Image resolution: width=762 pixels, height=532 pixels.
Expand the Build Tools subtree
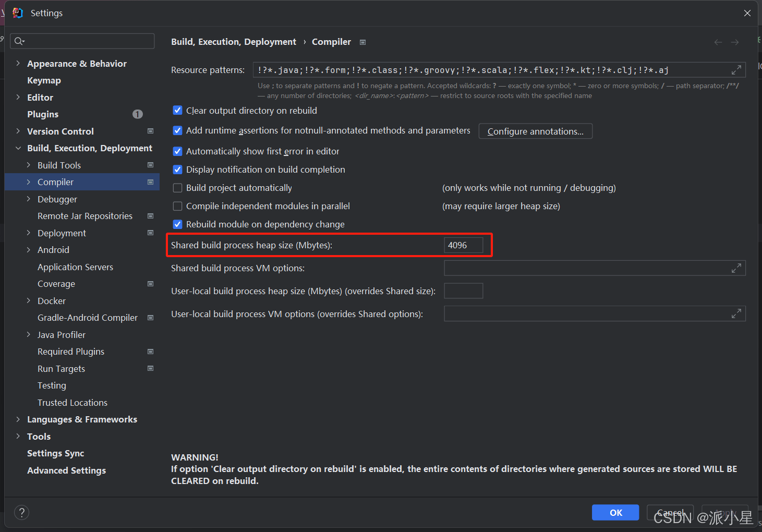[x=29, y=165]
